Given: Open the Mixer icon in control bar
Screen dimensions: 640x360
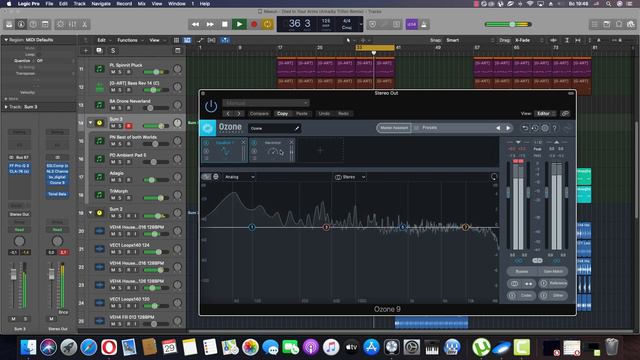Looking at the screenshot, I should coord(72,24).
